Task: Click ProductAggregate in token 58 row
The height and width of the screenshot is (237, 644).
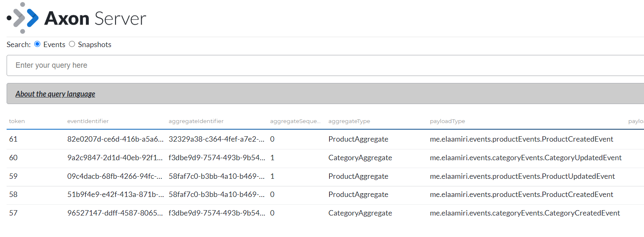Action: [x=358, y=194]
